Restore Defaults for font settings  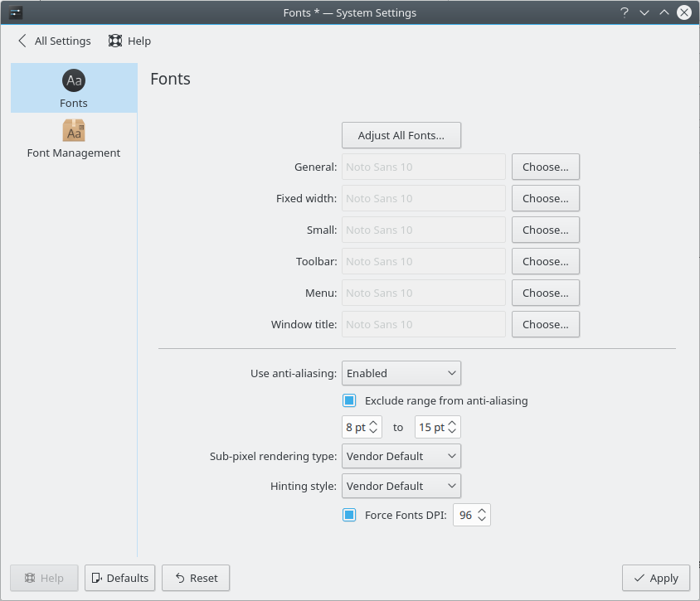(119, 578)
